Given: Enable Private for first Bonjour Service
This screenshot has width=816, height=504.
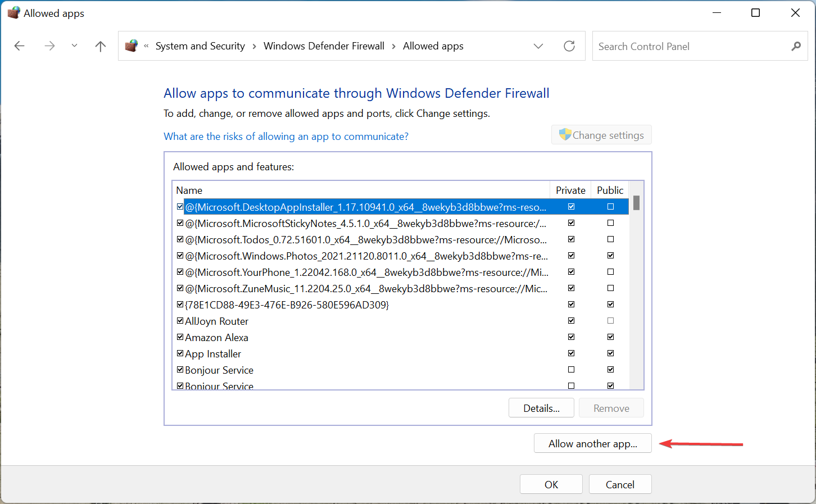Looking at the screenshot, I should click(571, 370).
